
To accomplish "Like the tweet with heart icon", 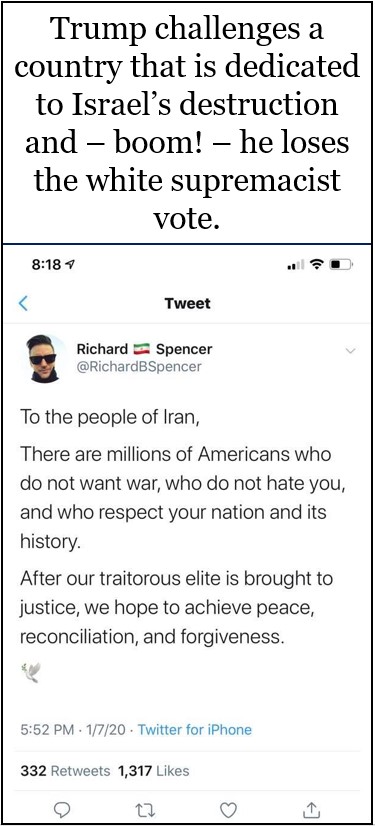I will (x=228, y=808).
